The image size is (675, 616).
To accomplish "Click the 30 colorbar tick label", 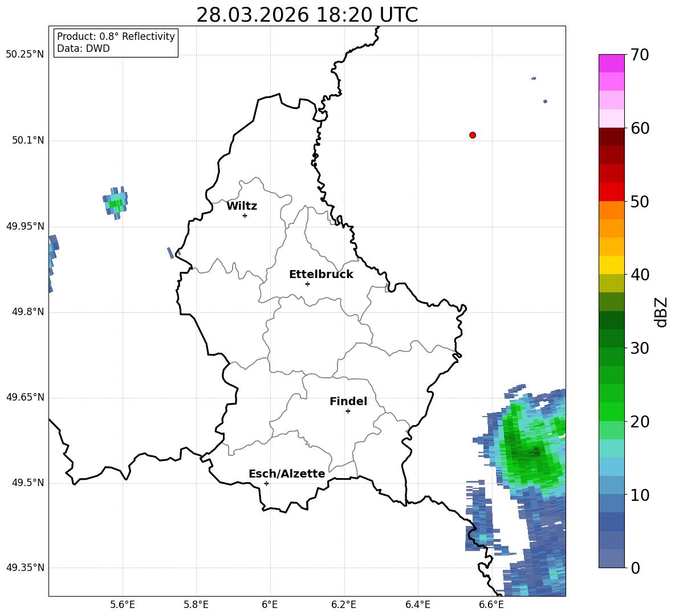I will pos(640,348).
